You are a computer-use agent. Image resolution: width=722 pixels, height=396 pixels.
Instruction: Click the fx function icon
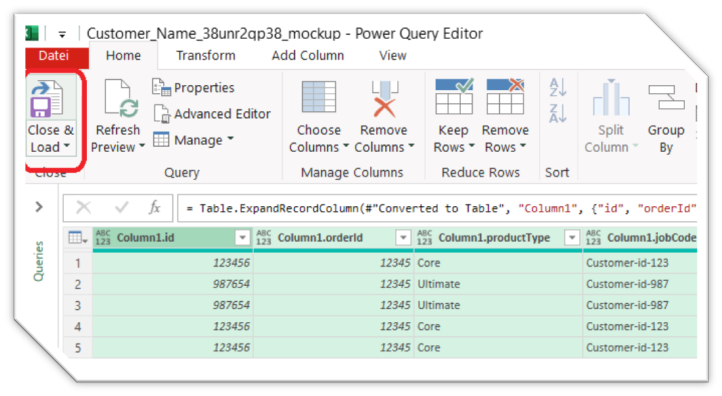tap(155, 208)
